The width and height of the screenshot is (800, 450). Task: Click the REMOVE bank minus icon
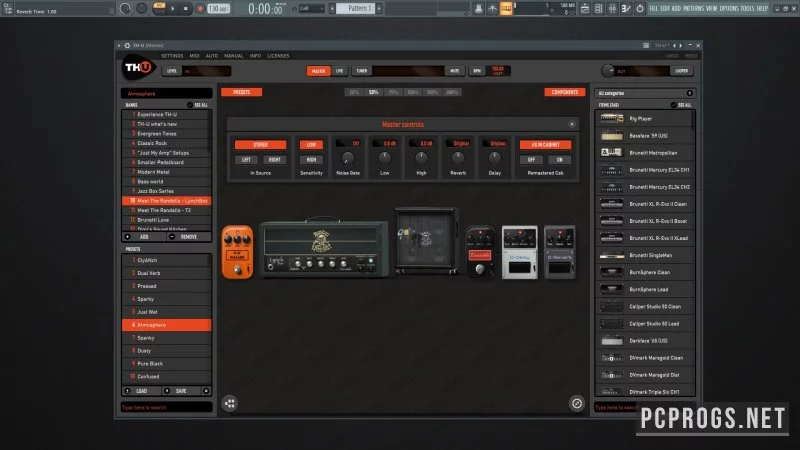172,237
